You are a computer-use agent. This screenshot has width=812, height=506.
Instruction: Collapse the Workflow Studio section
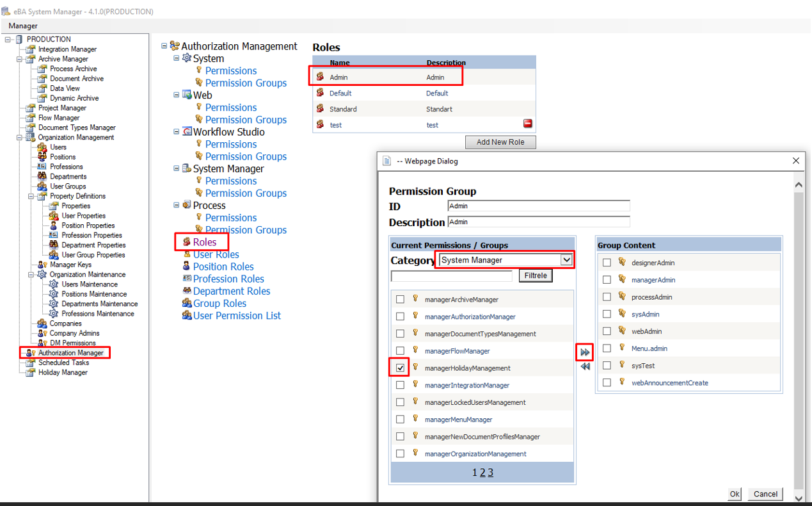[x=177, y=132]
